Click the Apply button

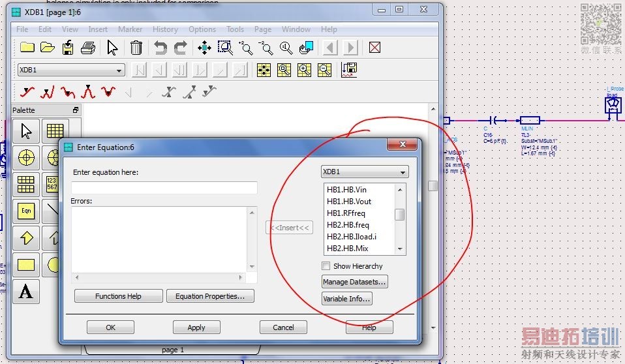196,327
